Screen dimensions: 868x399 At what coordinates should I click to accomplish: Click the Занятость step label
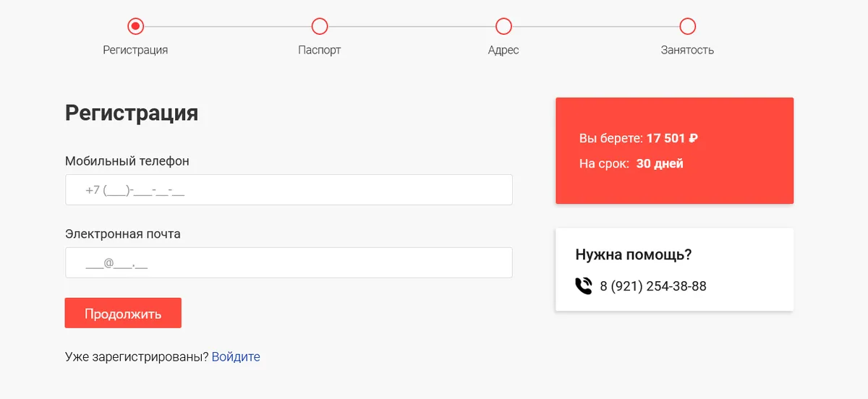687,51
